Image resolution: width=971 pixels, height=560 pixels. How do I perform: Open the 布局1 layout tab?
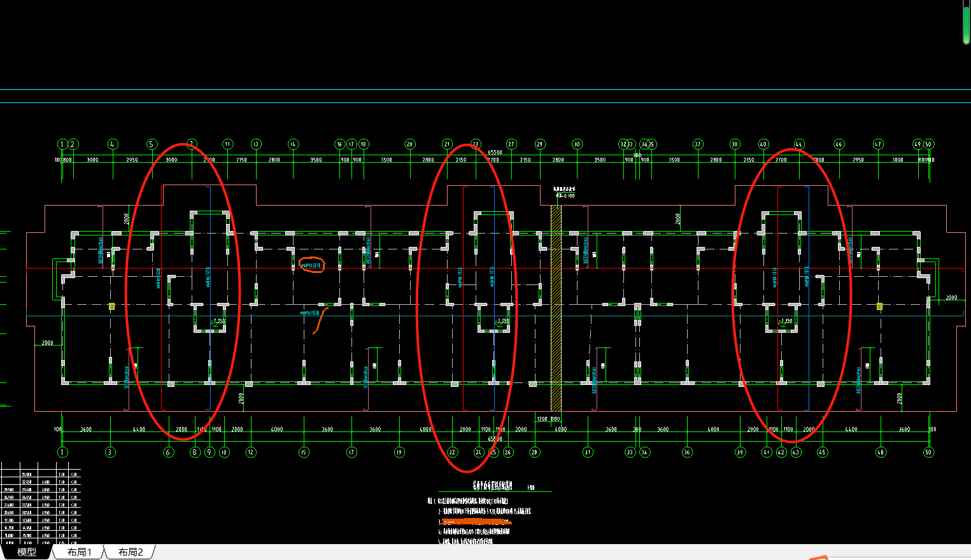pos(80,552)
